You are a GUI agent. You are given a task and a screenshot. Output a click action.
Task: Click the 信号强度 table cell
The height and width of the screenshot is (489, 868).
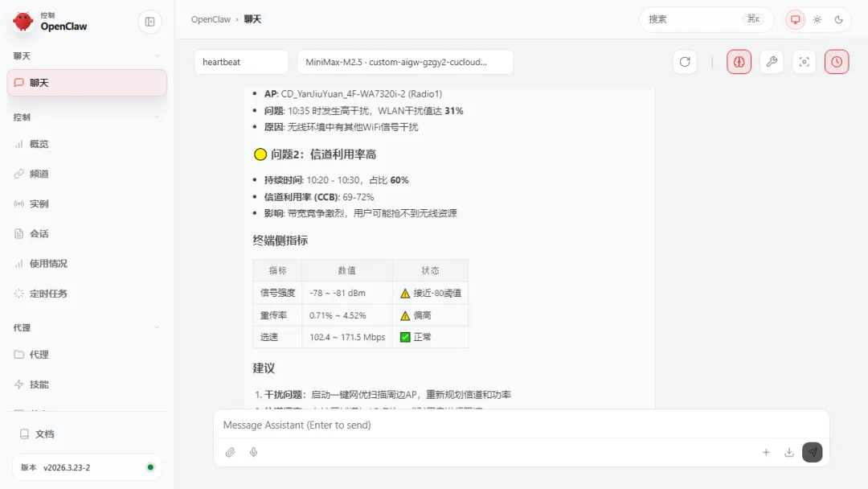click(x=278, y=293)
